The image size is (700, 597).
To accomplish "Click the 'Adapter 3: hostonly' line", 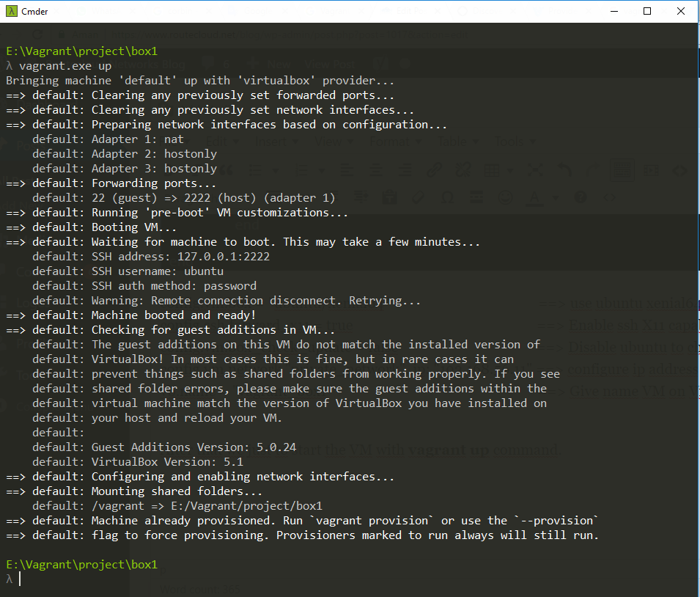I will tap(125, 169).
